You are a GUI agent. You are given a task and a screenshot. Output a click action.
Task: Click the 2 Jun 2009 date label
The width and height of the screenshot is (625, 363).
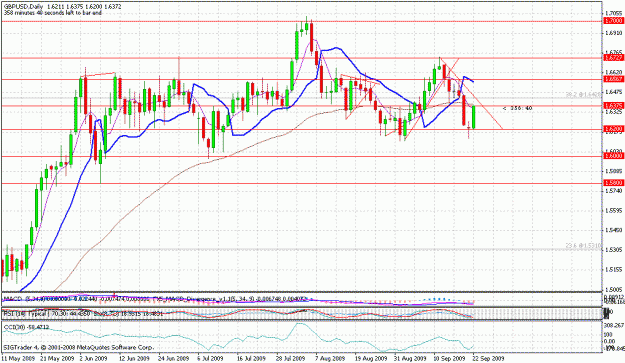click(x=94, y=358)
